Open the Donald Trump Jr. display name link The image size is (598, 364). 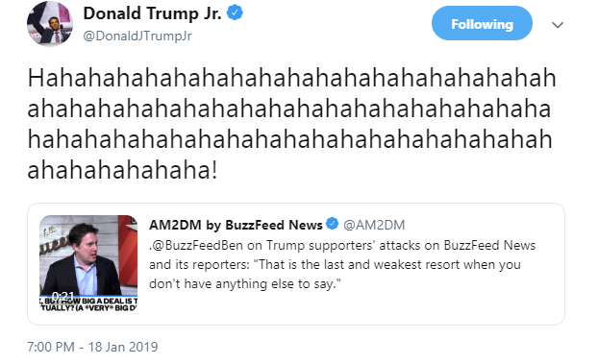pos(152,13)
